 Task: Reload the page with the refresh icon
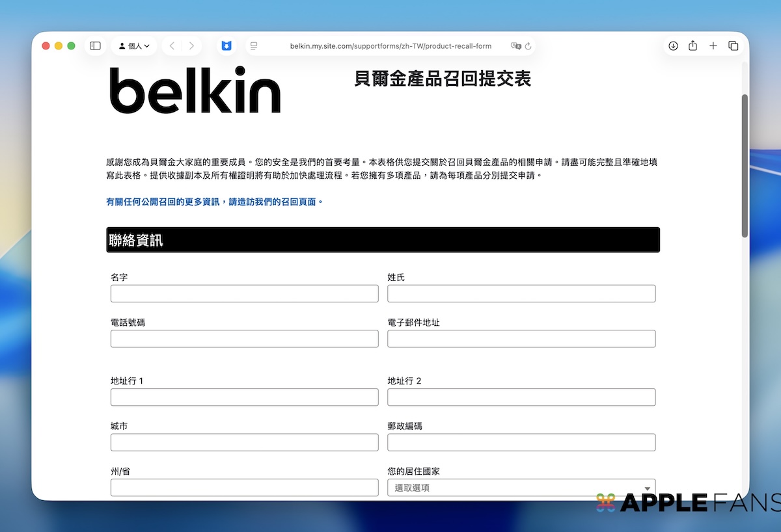tap(528, 46)
